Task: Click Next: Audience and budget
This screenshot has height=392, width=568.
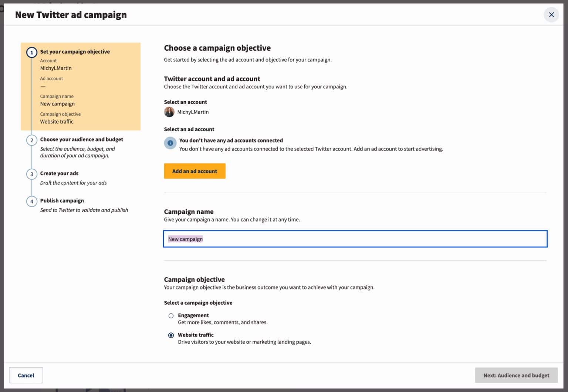Action: pyautogui.click(x=516, y=375)
